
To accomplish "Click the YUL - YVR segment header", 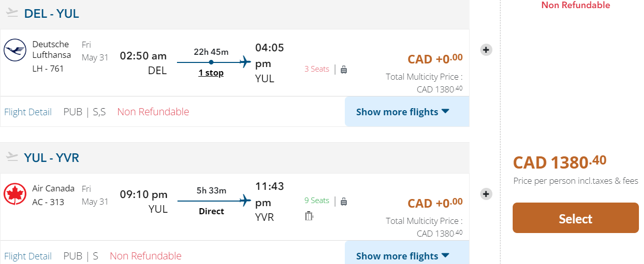I will click(52, 158).
